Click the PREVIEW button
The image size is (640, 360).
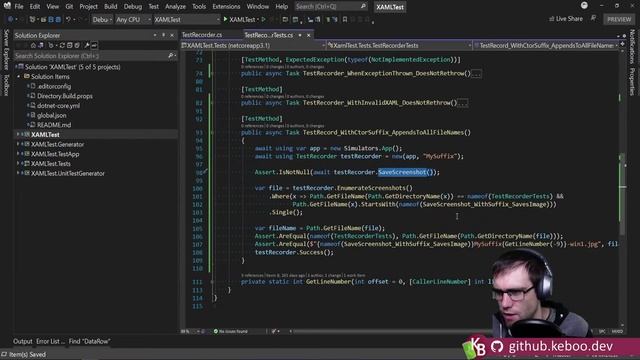click(619, 19)
